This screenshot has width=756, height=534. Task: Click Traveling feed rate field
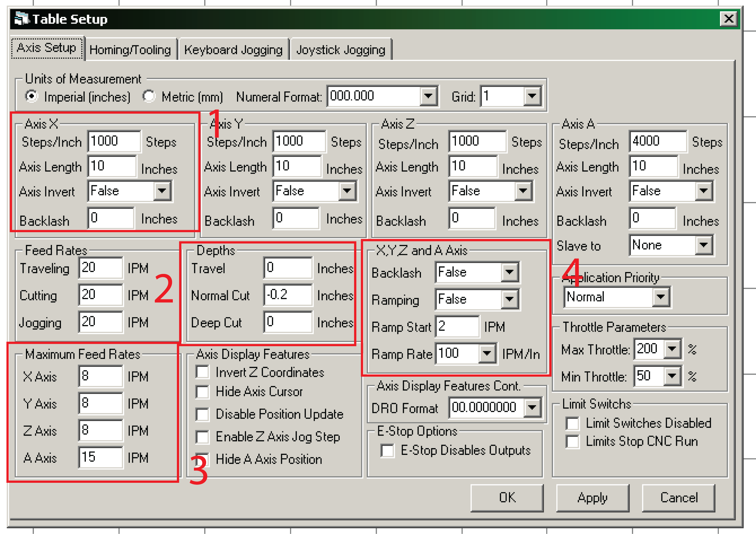(x=101, y=267)
